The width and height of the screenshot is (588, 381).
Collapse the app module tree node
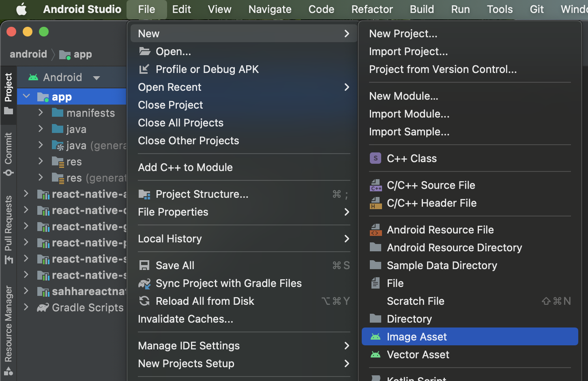pos(27,96)
